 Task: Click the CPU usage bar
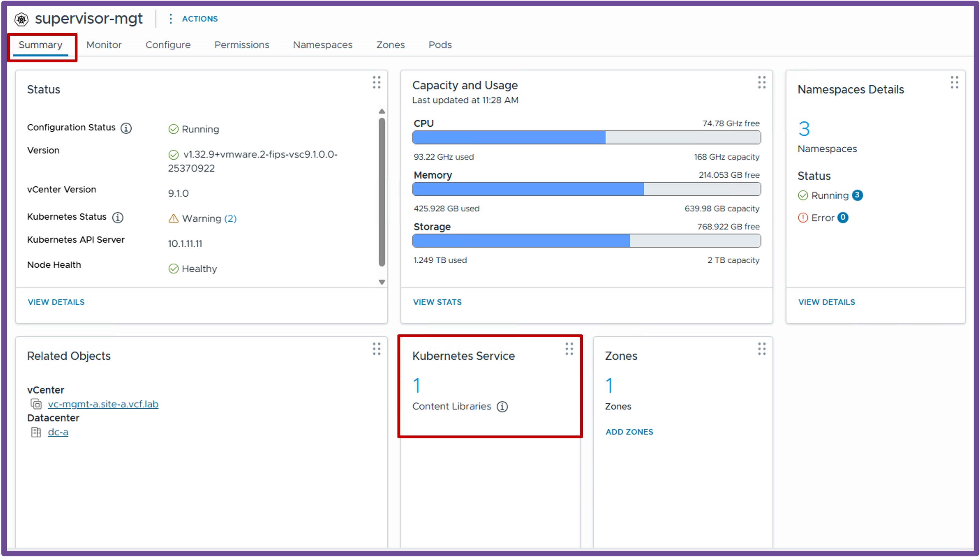586,137
